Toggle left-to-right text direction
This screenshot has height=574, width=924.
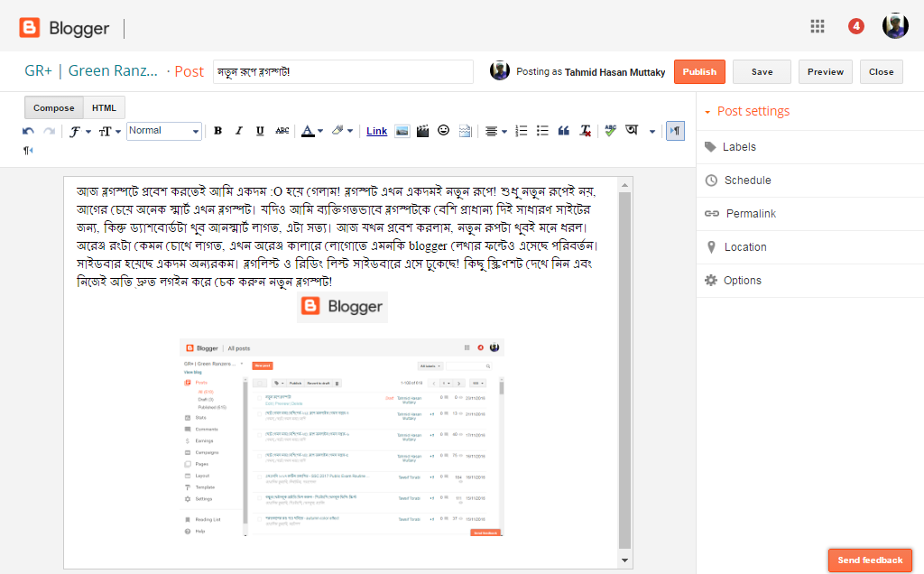(675, 131)
